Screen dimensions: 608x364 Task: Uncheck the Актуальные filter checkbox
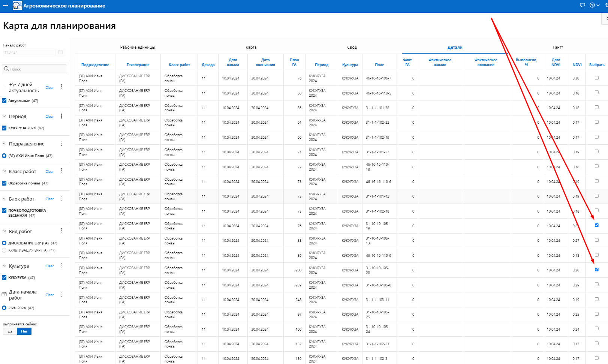click(4, 101)
